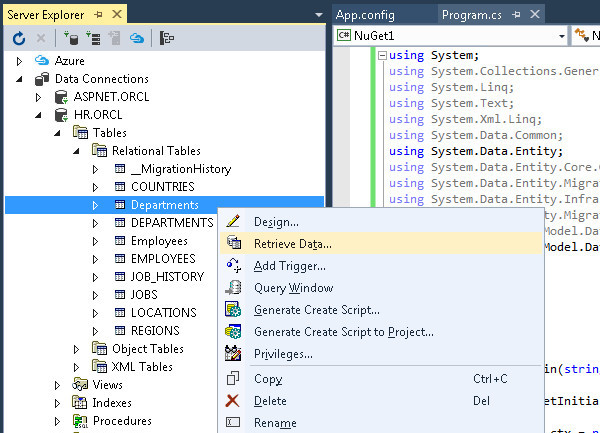Click the Connect to Database toolbar icon
Image resolution: width=600 pixels, height=433 pixels.
[73, 38]
